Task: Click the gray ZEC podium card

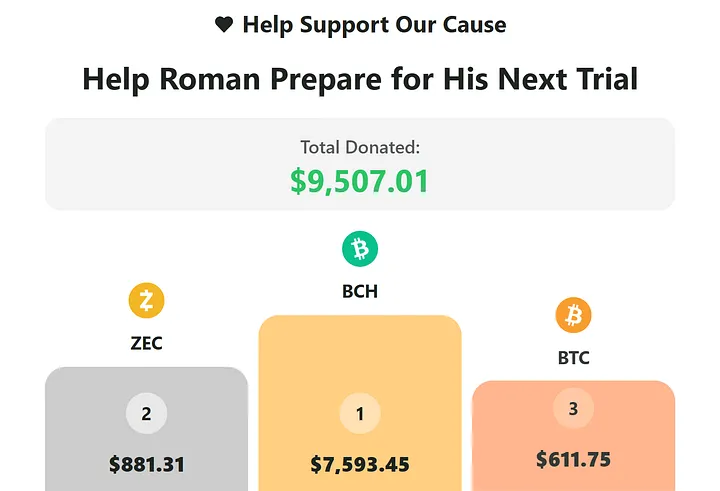Action: (146, 429)
